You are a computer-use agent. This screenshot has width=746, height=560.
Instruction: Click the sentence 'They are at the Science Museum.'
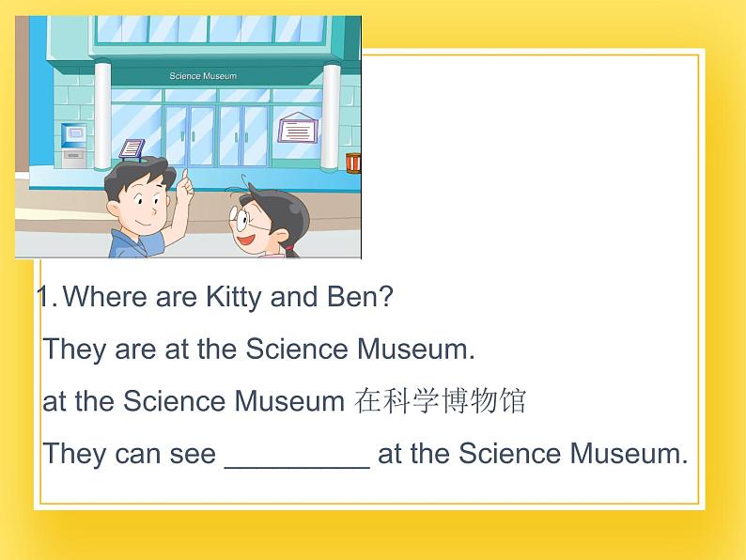point(258,350)
